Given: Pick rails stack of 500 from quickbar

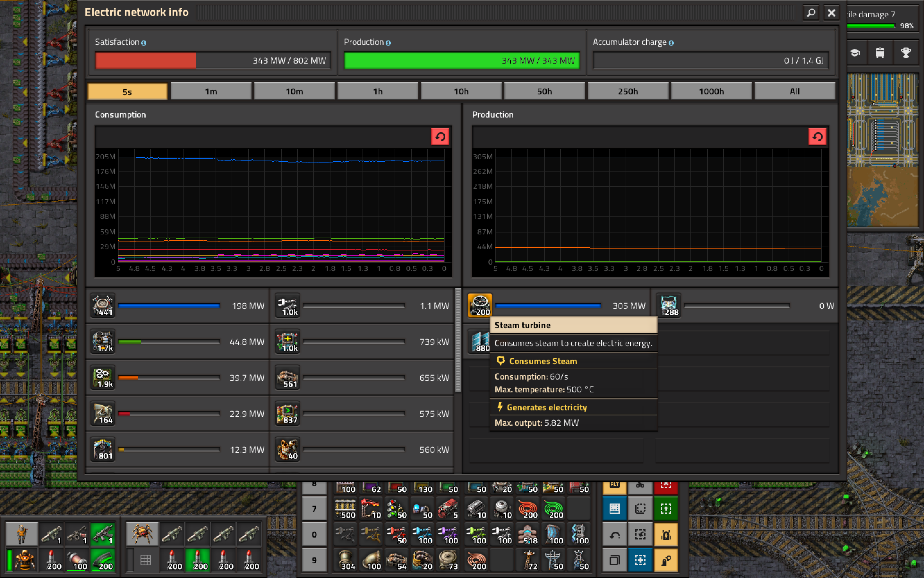Looking at the screenshot, I should pyautogui.click(x=346, y=509).
